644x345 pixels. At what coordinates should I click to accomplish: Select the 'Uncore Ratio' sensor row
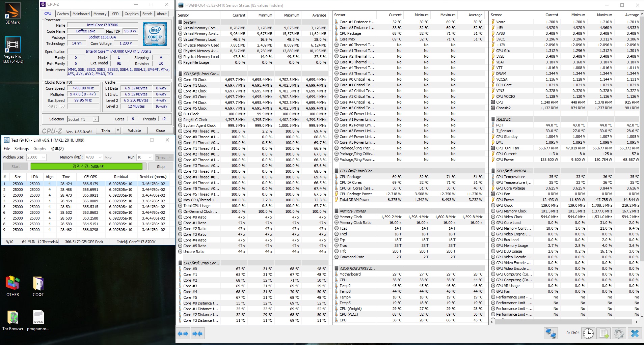pyautogui.click(x=252, y=252)
